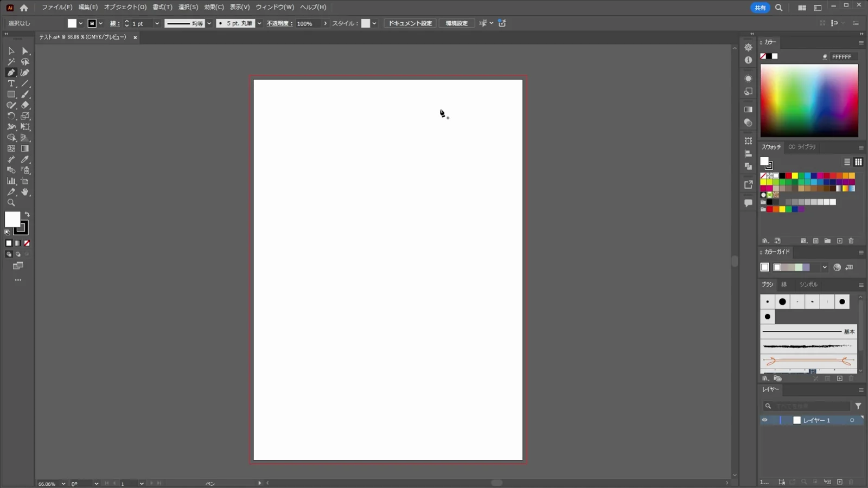Select the Rotate tool
Viewport: 868px width, 488px height.
[x=11, y=116]
